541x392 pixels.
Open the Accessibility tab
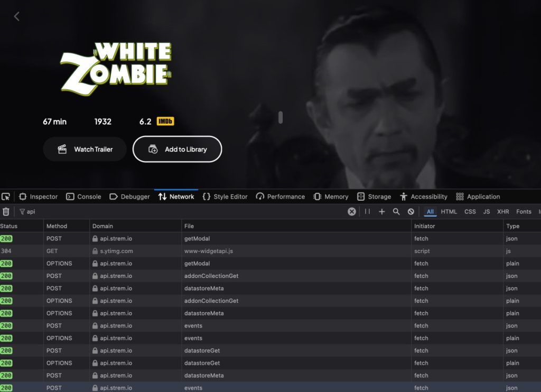(x=423, y=197)
